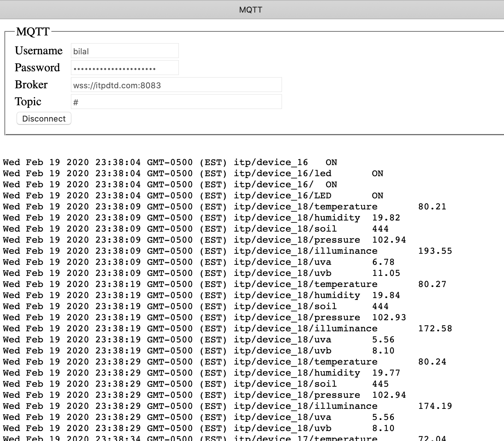Click illuminance value 193.55
Viewport: 504px width, 441px height.
(435, 251)
